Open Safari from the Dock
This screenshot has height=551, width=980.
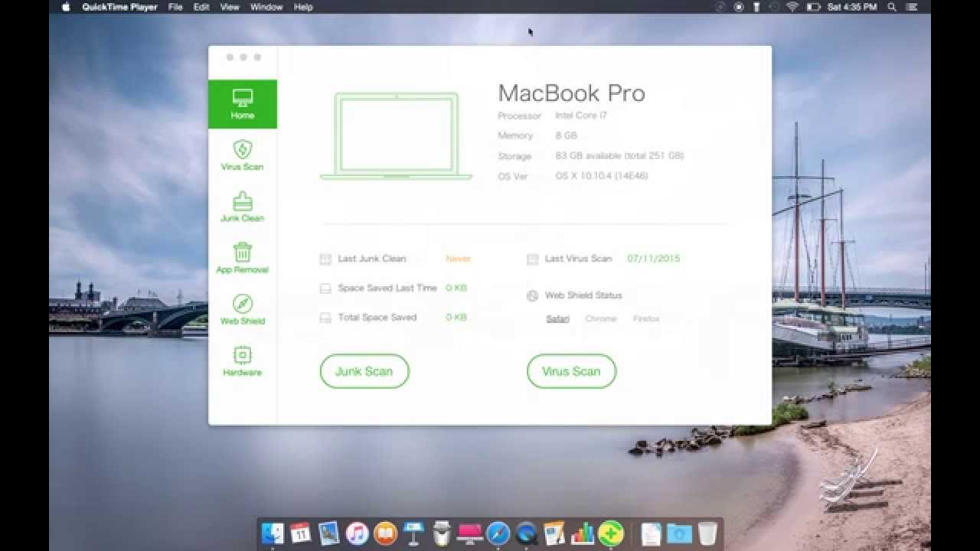point(498,533)
